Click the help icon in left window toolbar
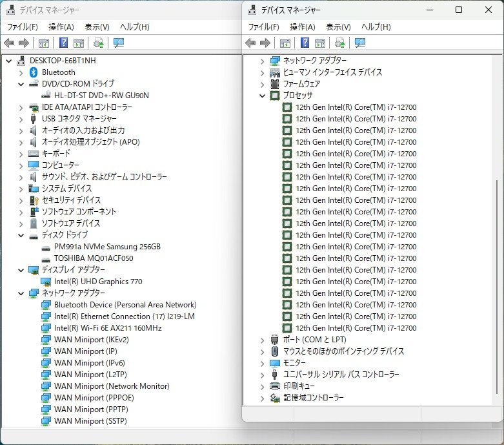504x445 pixels. tap(64, 43)
